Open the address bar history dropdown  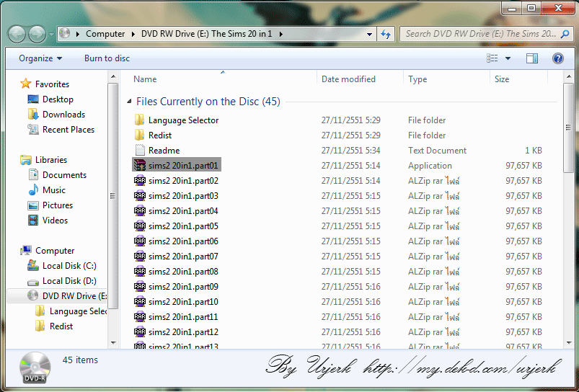(x=369, y=34)
